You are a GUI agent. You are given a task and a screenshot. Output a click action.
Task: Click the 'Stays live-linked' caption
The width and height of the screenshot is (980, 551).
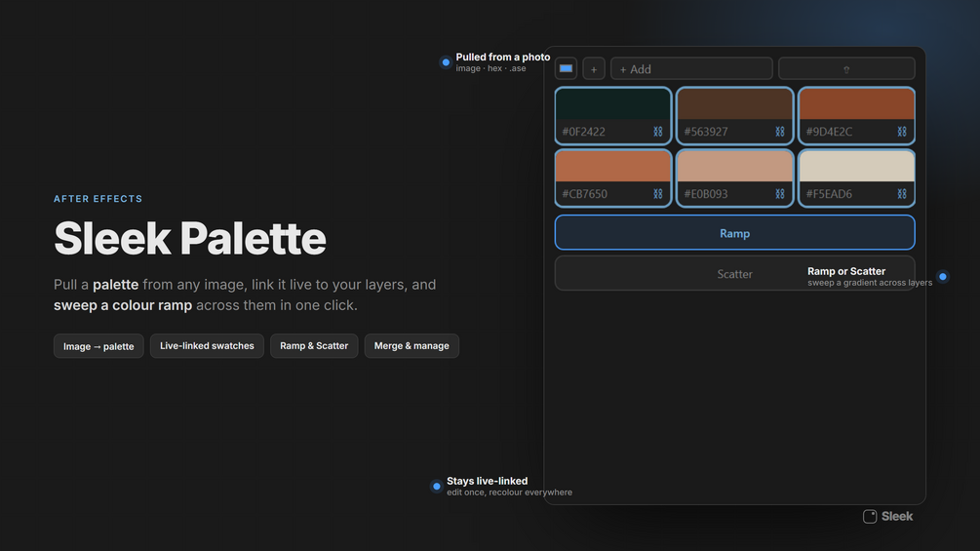click(487, 481)
